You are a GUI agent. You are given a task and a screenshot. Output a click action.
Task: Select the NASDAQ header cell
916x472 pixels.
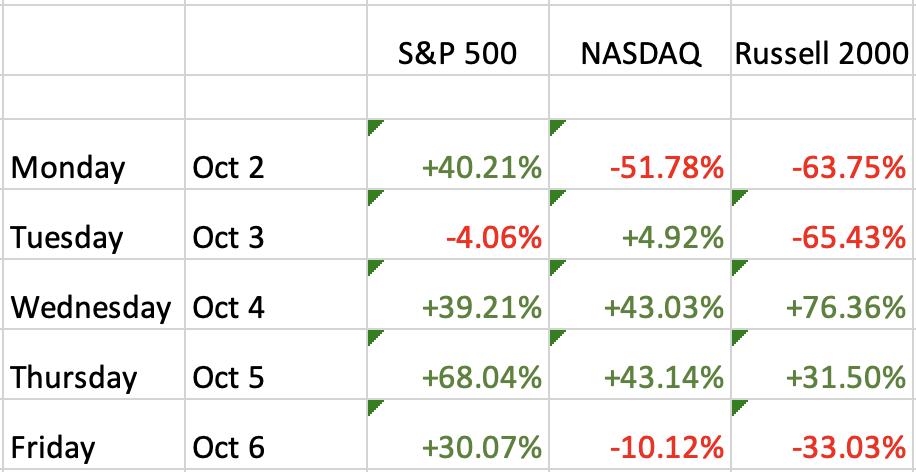point(640,40)
